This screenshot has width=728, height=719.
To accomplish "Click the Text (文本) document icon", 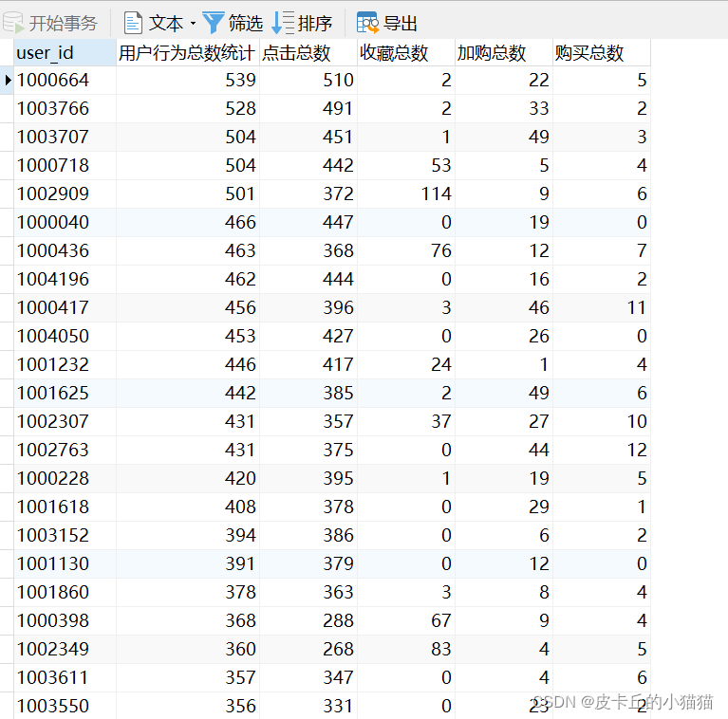I will point(133,23).
